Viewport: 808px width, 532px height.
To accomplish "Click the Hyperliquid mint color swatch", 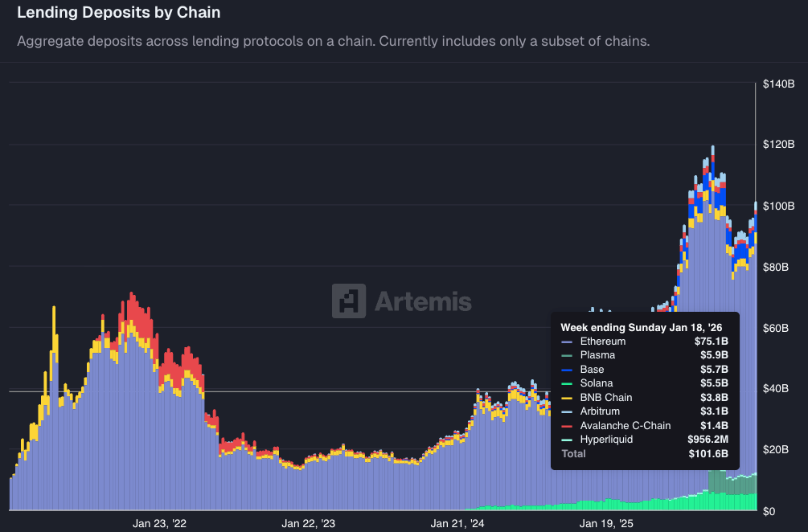I will point(566,440).
